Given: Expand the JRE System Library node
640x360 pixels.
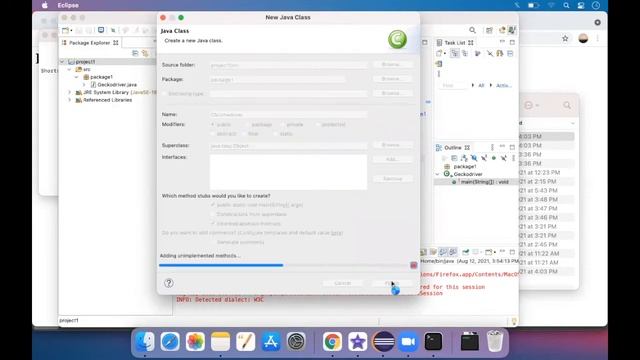Looking at the screenshot, I should point(70,92).
